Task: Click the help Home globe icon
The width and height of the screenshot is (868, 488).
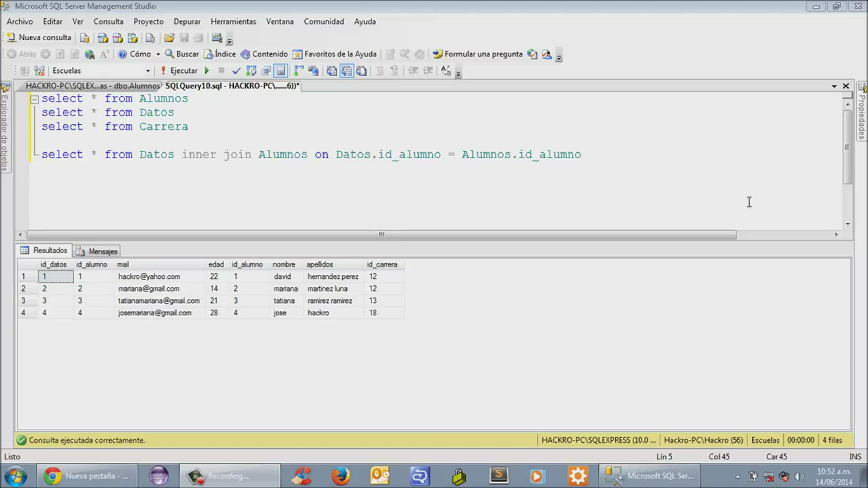Action: coord(90,54)
